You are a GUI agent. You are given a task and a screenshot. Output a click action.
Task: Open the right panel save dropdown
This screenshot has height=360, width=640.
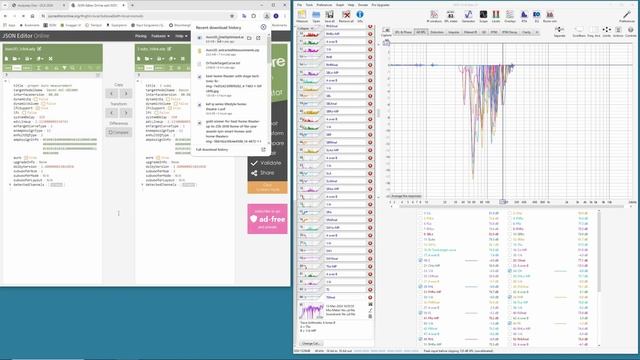(x=160, y=59)
